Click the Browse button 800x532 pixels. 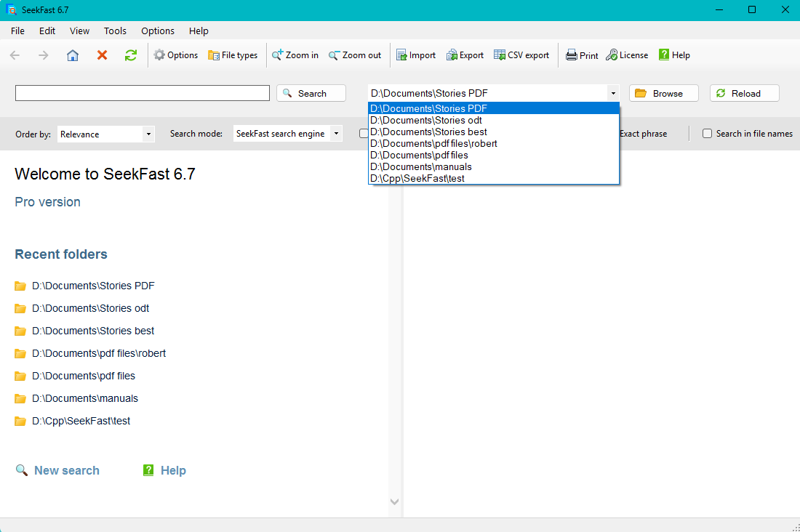point(663,92)
